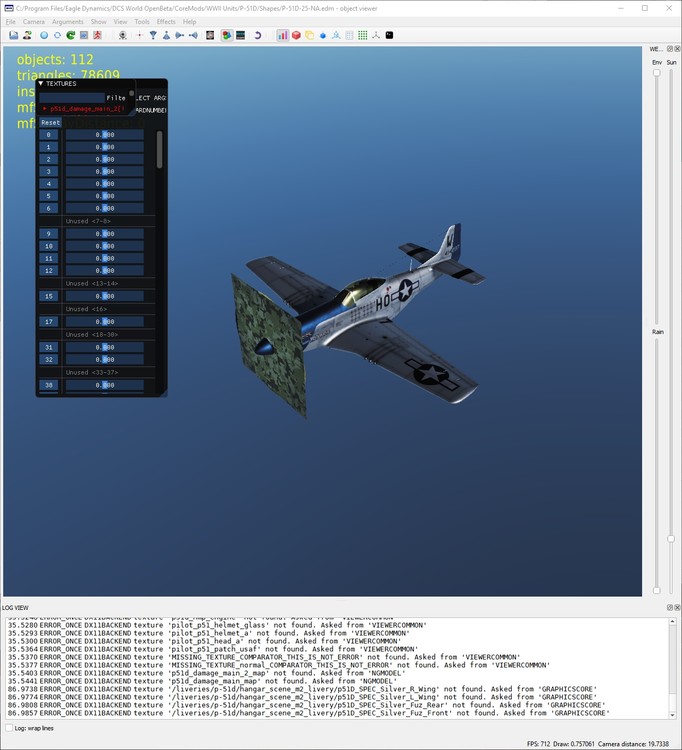Open the Show menu

coord(99,22)
